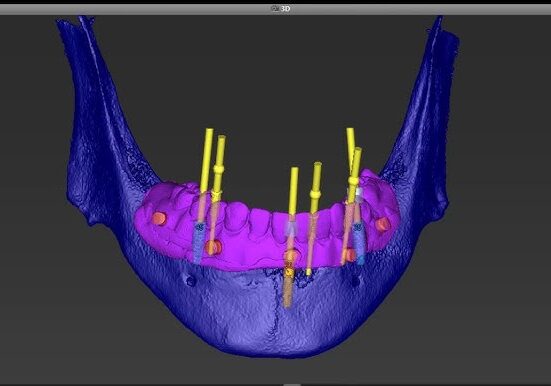The height and width of the screenshot is (386, 551).
Task: Click the right mental foramen on the mandible
Action: (x=356, y=281)
